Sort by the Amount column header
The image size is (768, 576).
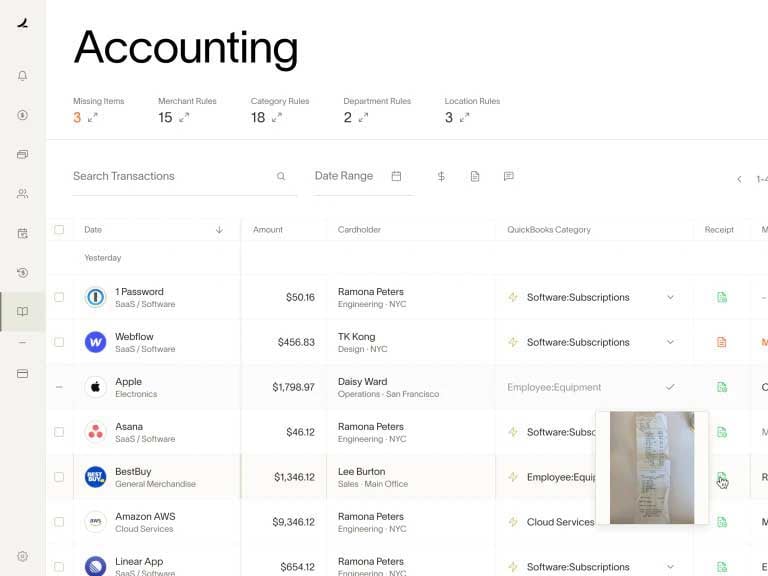(x=268, y=229)
